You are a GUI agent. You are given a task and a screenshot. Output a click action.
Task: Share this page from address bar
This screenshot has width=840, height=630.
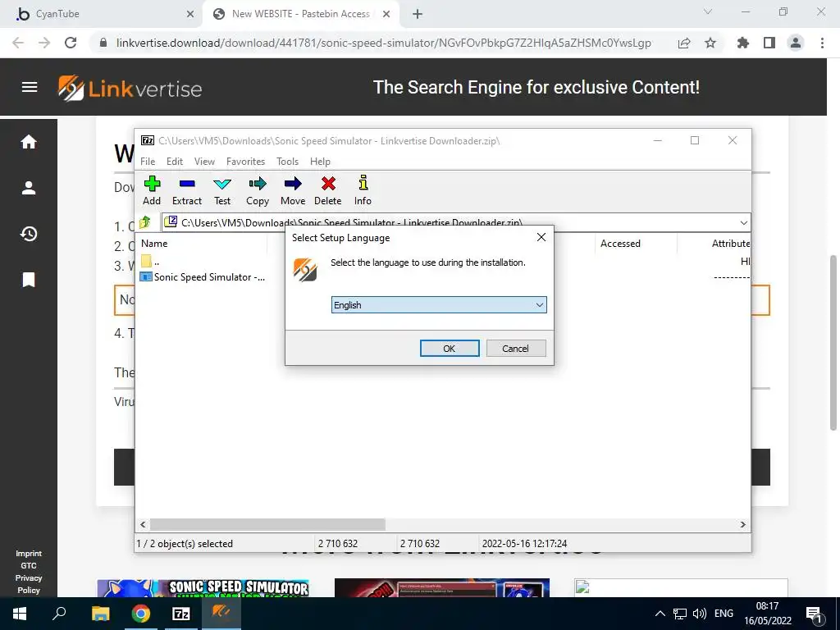[684, 43]
